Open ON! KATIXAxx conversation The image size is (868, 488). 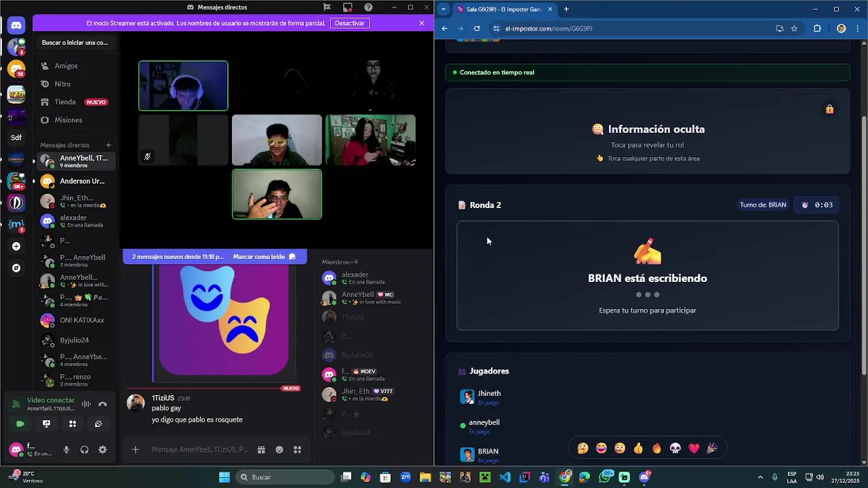(75, 320)
